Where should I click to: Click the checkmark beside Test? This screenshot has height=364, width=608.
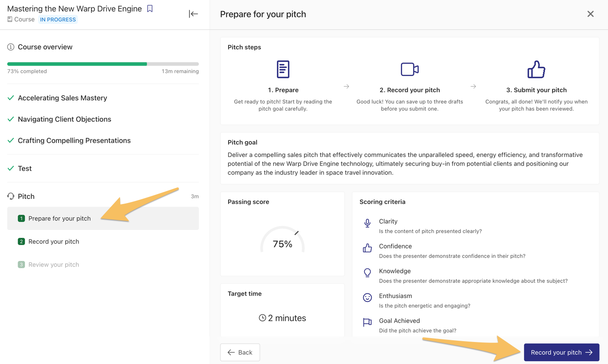point(11,169)
